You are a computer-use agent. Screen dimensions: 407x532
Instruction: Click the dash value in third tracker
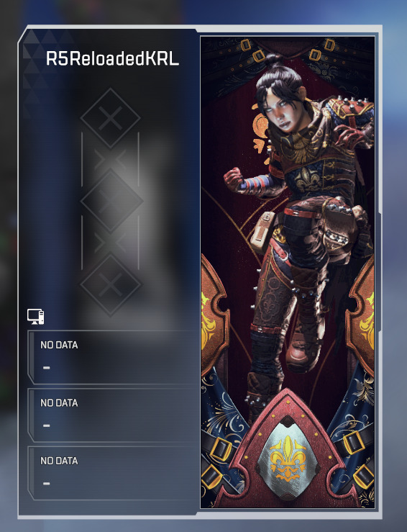point(47,484)
